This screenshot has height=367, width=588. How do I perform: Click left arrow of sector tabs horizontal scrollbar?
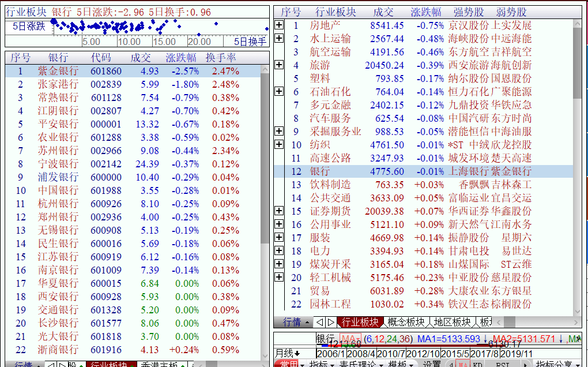pyautogui.click(x=499, y=322)
